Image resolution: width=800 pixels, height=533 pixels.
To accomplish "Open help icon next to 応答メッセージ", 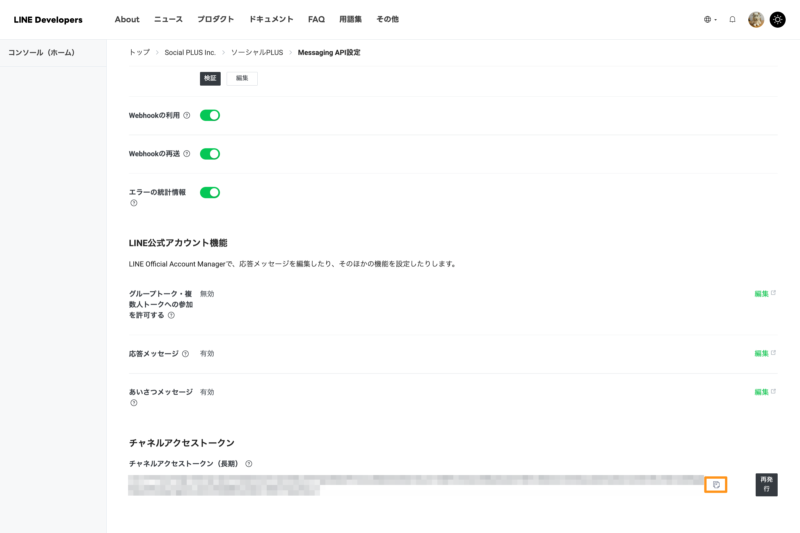I will 186,353.
